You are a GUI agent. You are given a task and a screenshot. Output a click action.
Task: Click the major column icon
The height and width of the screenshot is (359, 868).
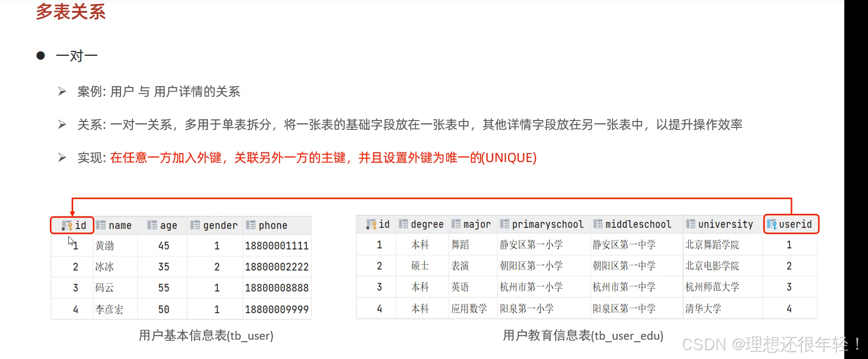[456, 224]
